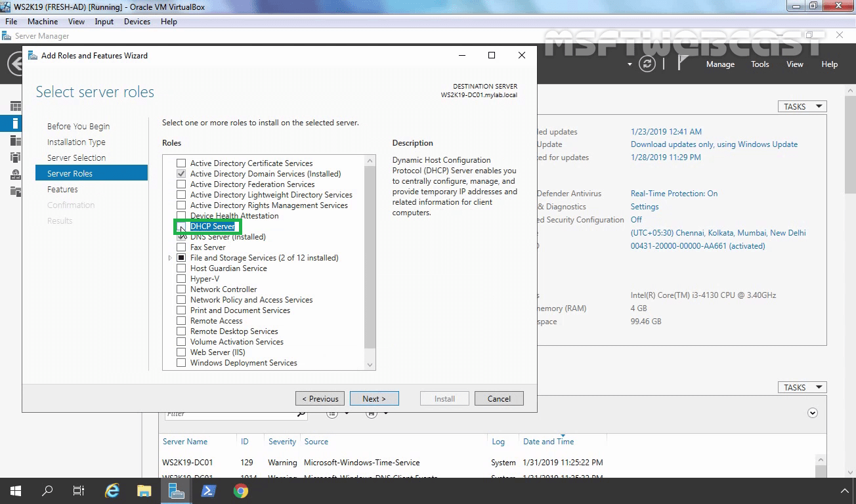856x504 pixels.
Task: Open the VirtualBox File menu
Action: 11,22
